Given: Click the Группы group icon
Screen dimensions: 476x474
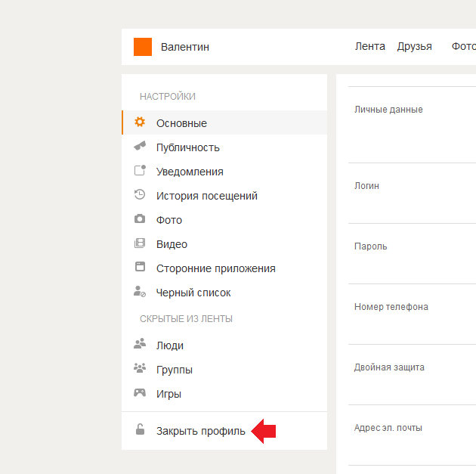Looking at the screenshot, I should point(140,369).
